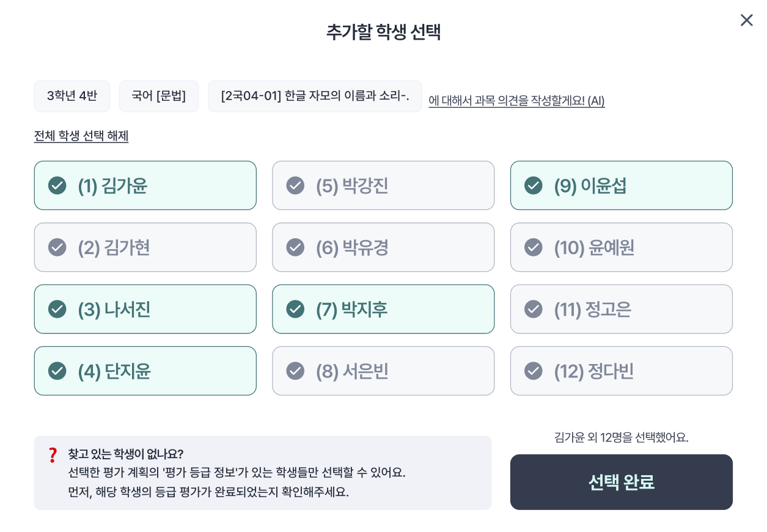This screenshot has width=767, height=532.
Task: Close the student selection dialog
Action: point(746,20)
